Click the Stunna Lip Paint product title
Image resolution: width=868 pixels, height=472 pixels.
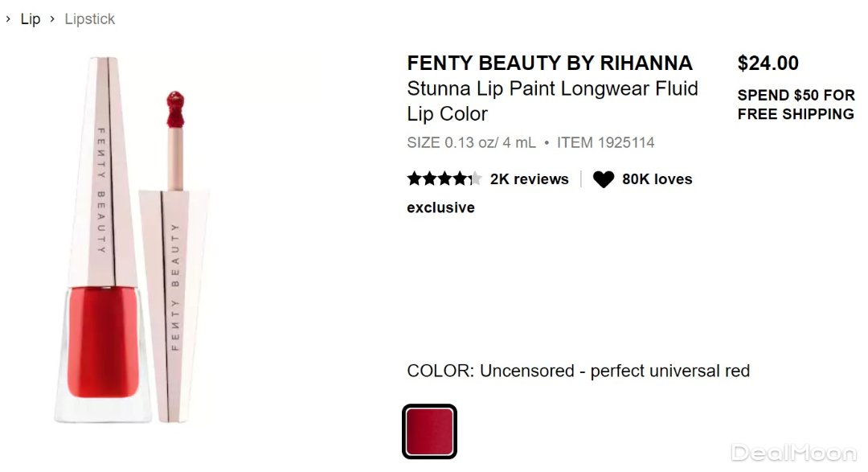552,101
